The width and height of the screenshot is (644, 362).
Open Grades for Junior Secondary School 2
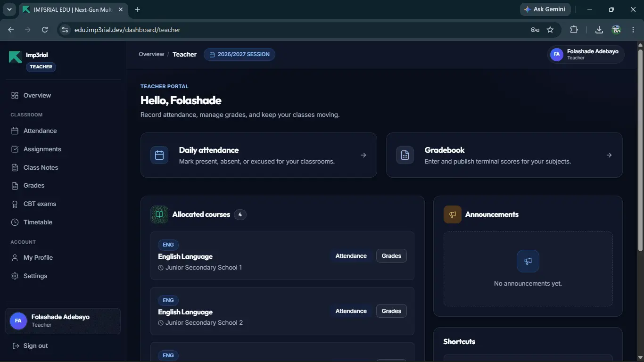click(391, 311)
